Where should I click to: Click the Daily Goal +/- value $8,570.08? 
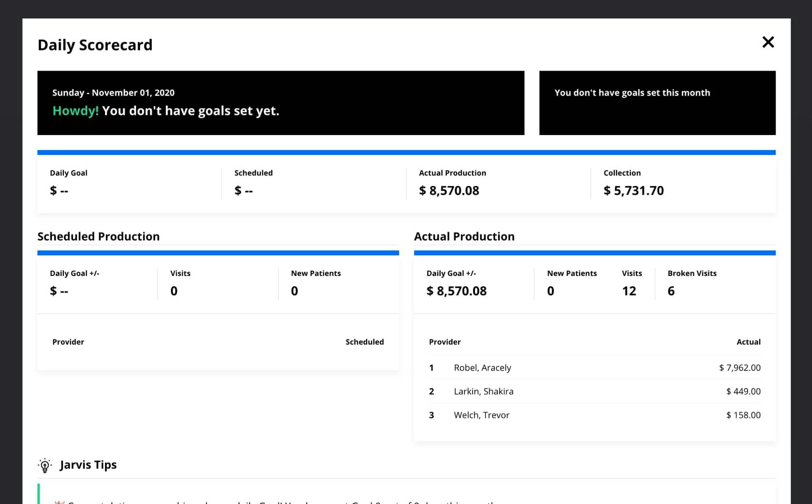tap(457, 291)
